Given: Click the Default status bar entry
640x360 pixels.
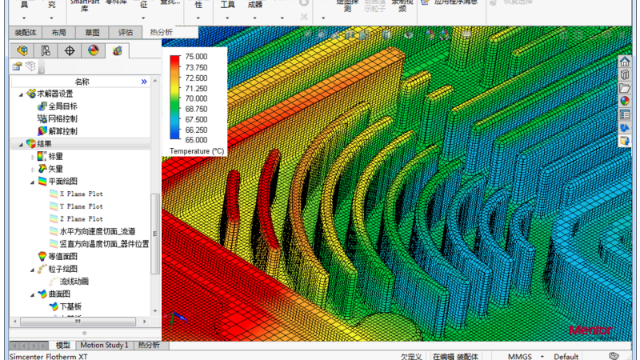Looking at the screenshot, I should pyautogui.click(x=566, y=356).
